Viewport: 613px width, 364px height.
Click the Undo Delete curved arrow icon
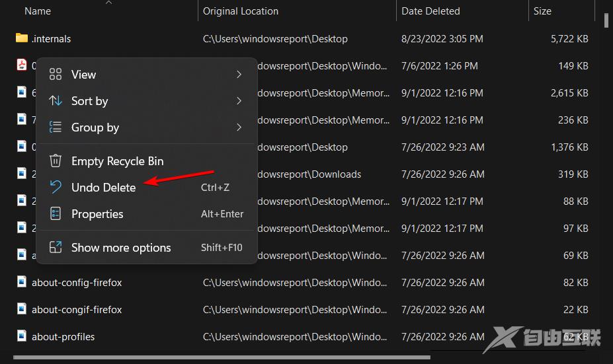click(56, 187)
